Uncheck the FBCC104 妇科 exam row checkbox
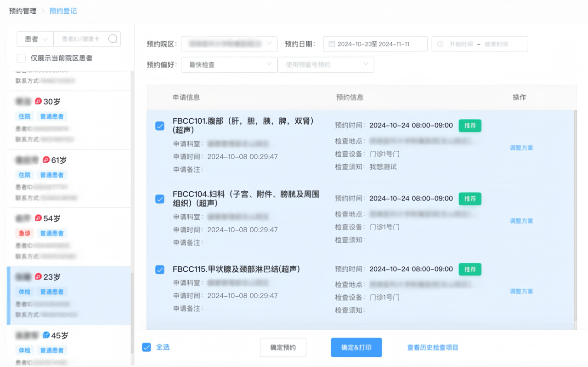This screenshot has width=588, height=367. (x=160, y=199)
